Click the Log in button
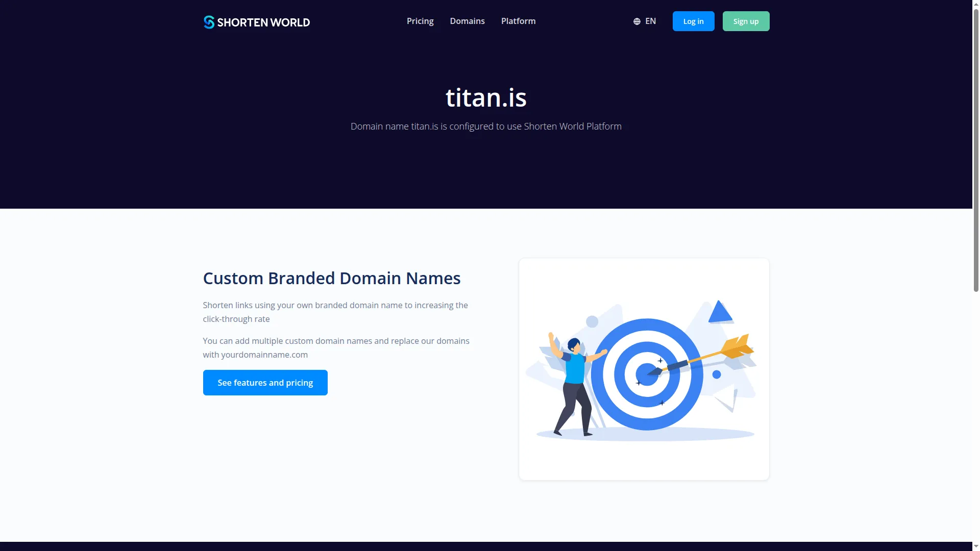The image size is (980, 551). tap(693, 21)
